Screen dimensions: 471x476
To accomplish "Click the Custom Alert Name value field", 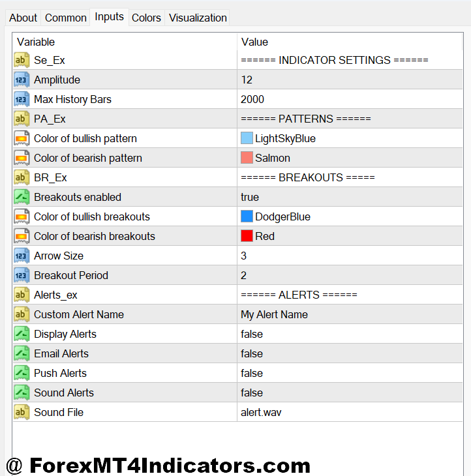I will click(274, 314).
